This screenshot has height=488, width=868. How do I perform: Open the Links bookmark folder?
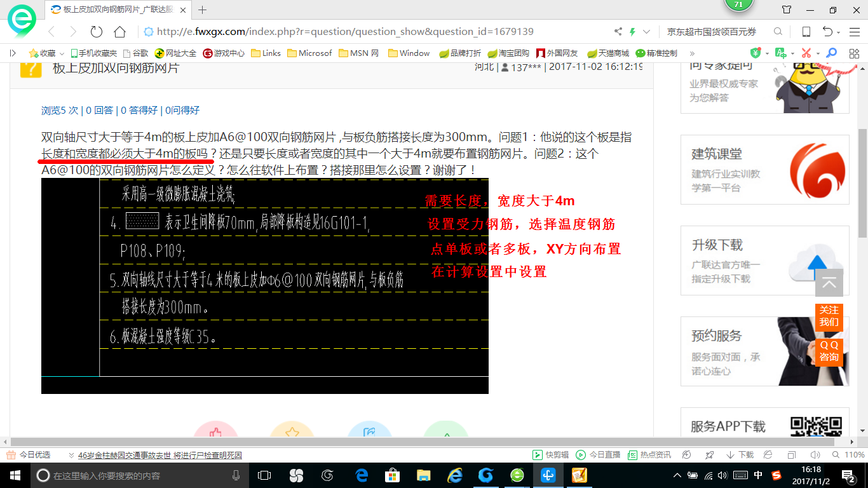point(266,53)
